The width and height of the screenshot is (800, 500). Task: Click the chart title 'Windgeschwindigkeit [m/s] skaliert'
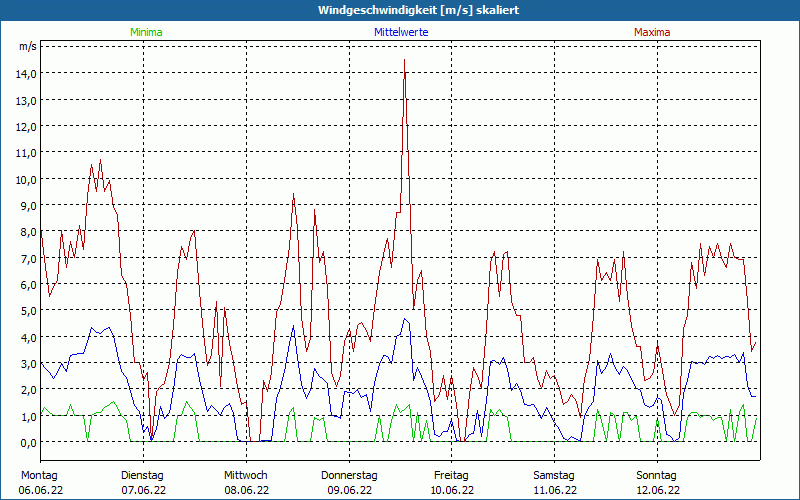coord(418,10)
